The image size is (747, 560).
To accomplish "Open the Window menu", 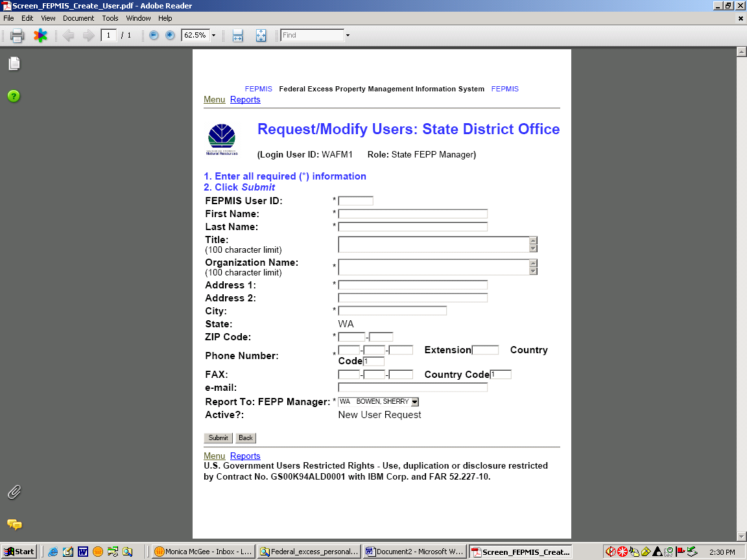I will click(138, 18).
